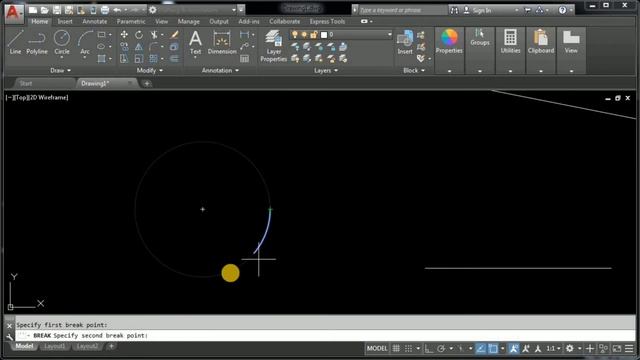The image size is (640, 360).
Task: Switch to the Annotate ribbon tab
Action: pos(95,21)
